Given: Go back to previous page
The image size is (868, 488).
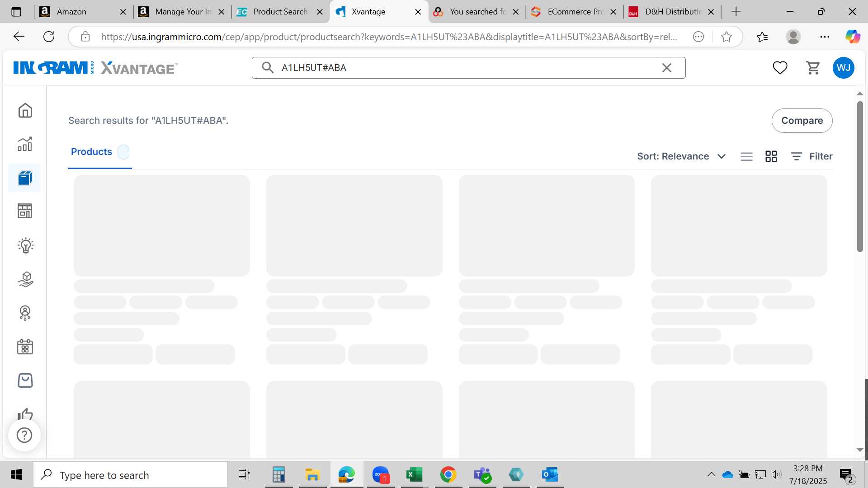Looking at the screenshot, I should [x=19, y=37].
